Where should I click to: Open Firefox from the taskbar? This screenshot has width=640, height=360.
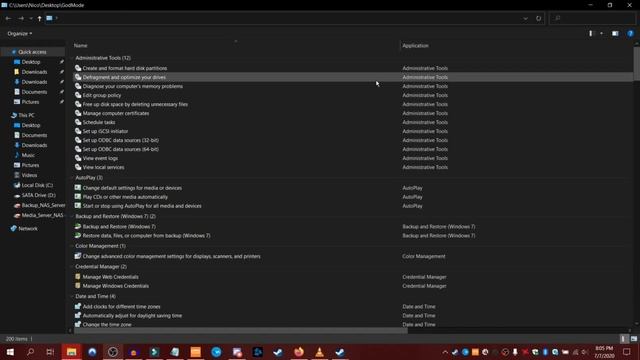(299, 352)
